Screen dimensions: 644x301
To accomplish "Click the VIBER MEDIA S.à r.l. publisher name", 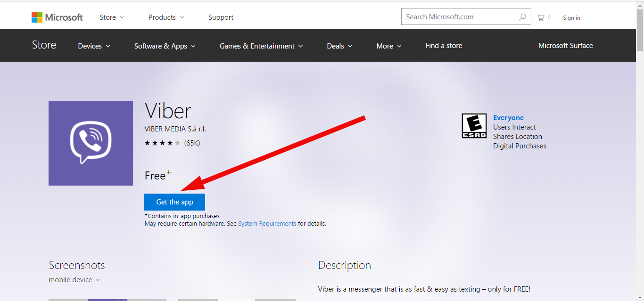I will pos(175,129).
